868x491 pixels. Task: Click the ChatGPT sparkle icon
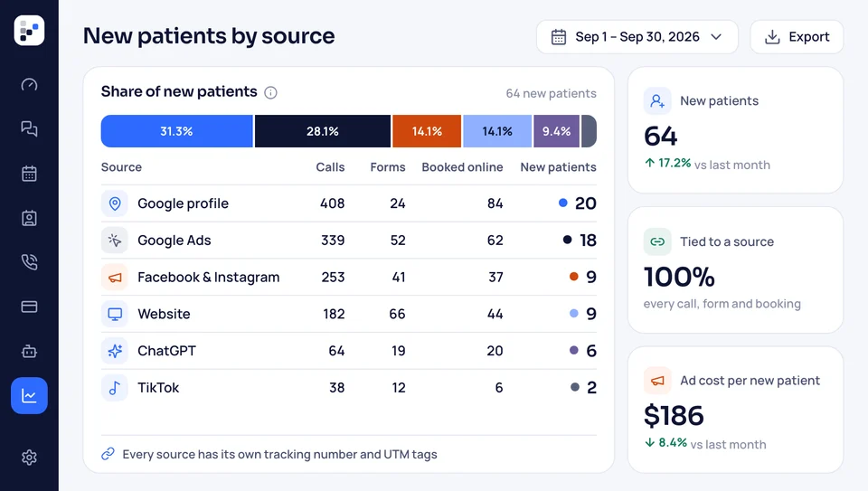click(115, 351)
